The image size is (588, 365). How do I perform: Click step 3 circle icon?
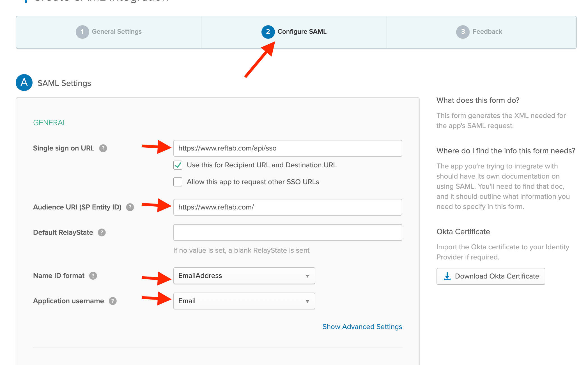click(x=463, y=32)
